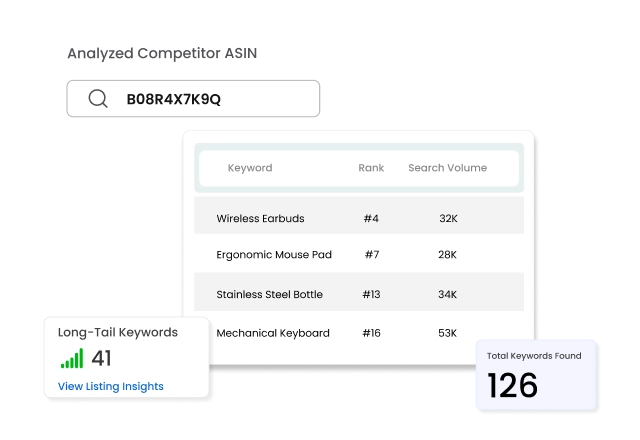Select the Ergonomic Mouse Pad keyword
This screenshot has width=640, height=440.
pos(274,255)
